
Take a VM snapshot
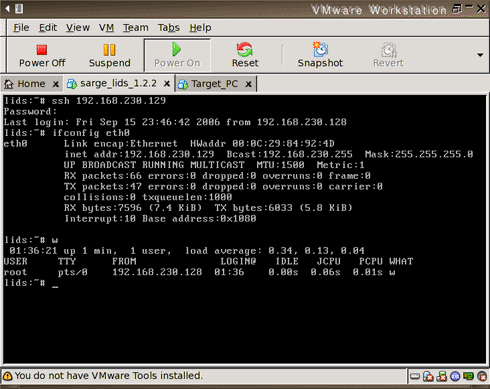click(x=320, y=55)
